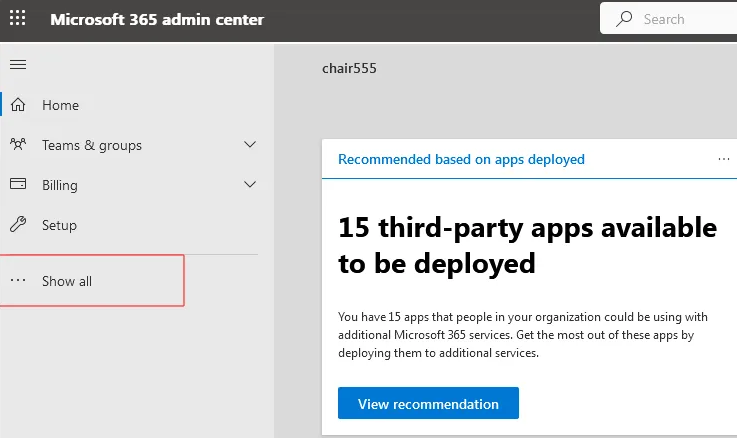Click the ellipsis icon beside Show all

coord(18,281)
